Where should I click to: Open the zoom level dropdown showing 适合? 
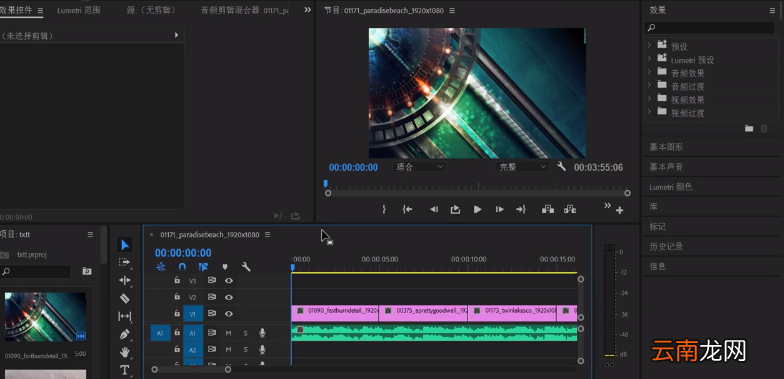tap(419, 167)
